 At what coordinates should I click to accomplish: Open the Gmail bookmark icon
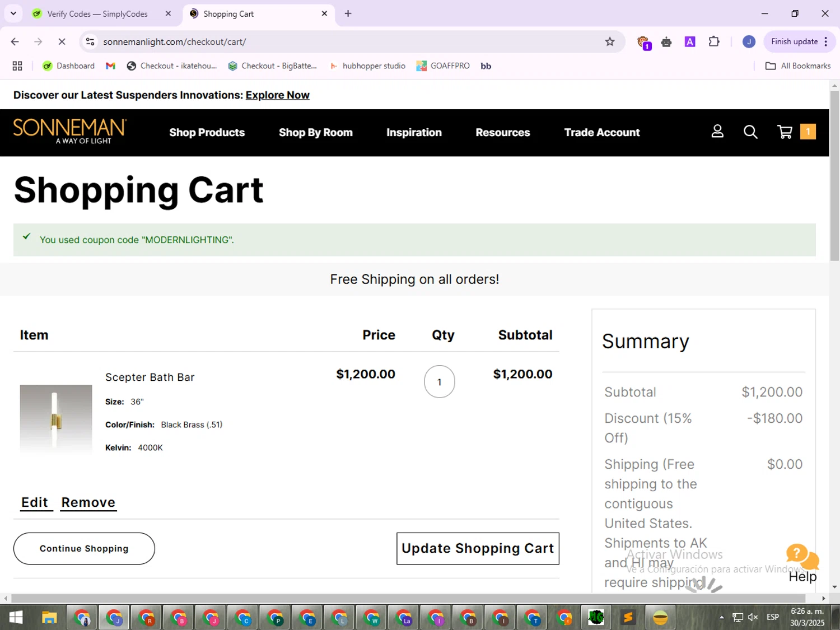110,66
